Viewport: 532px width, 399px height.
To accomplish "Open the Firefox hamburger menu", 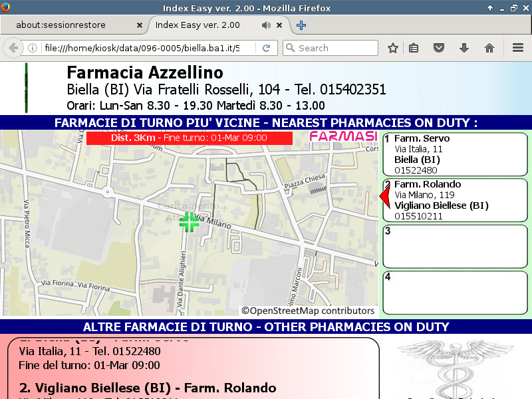I will (518, 48).
